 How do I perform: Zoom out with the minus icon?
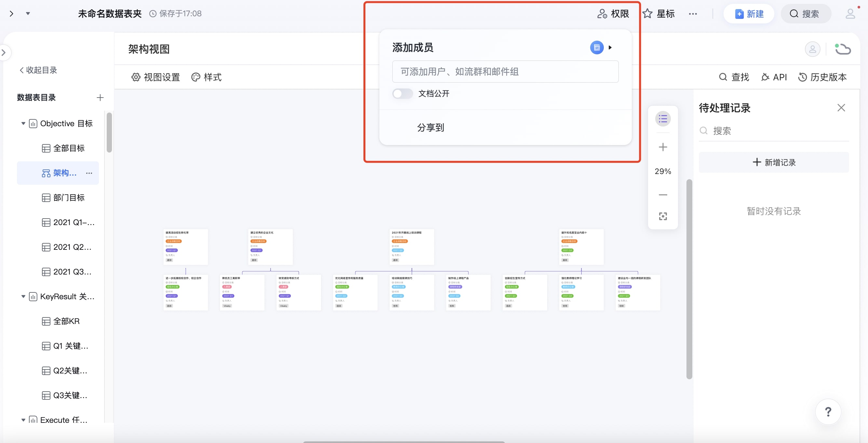662,195
